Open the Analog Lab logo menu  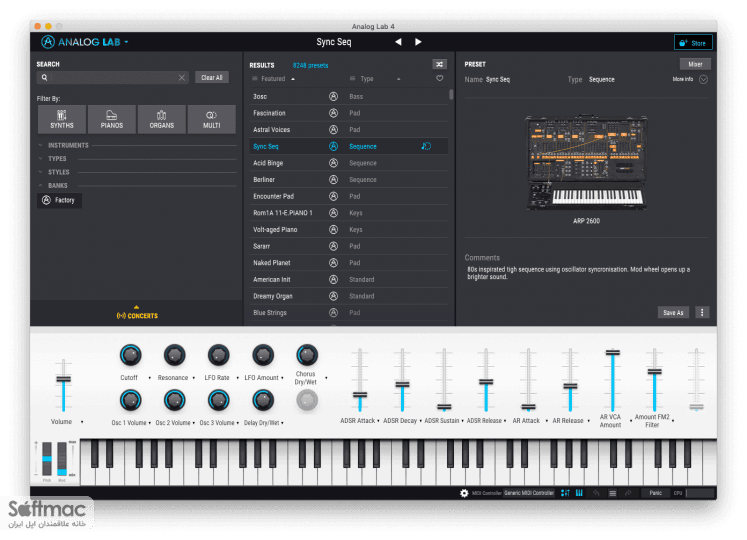85,42
